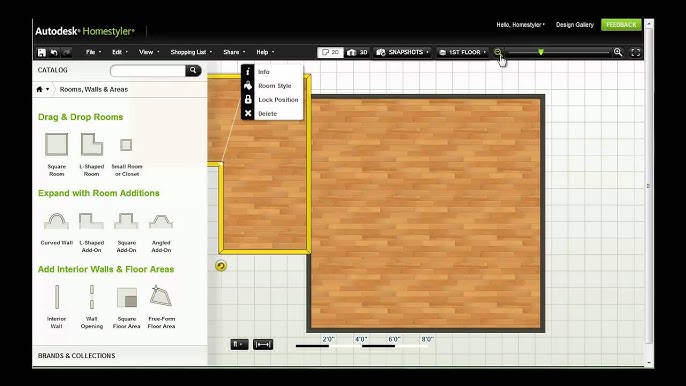Open the Design Gallery link
The image size is (686, 386).
click(x=574, y=25)
